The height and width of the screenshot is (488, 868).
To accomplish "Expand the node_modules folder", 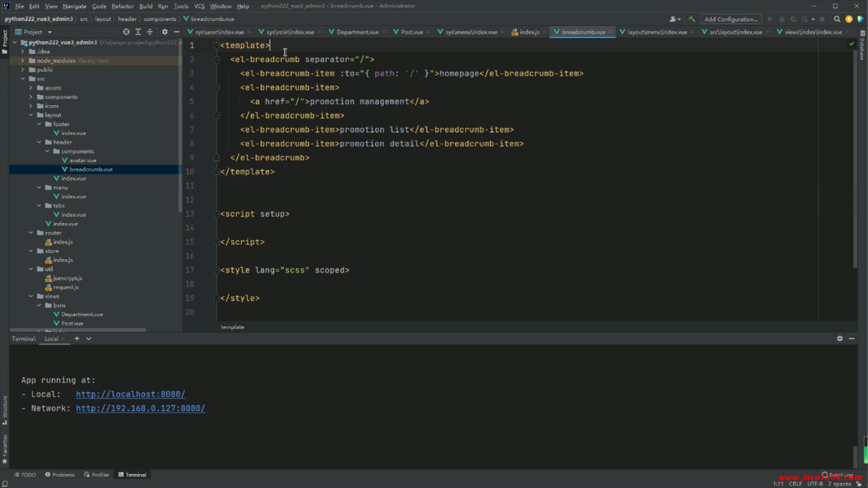I will point(23,61).
